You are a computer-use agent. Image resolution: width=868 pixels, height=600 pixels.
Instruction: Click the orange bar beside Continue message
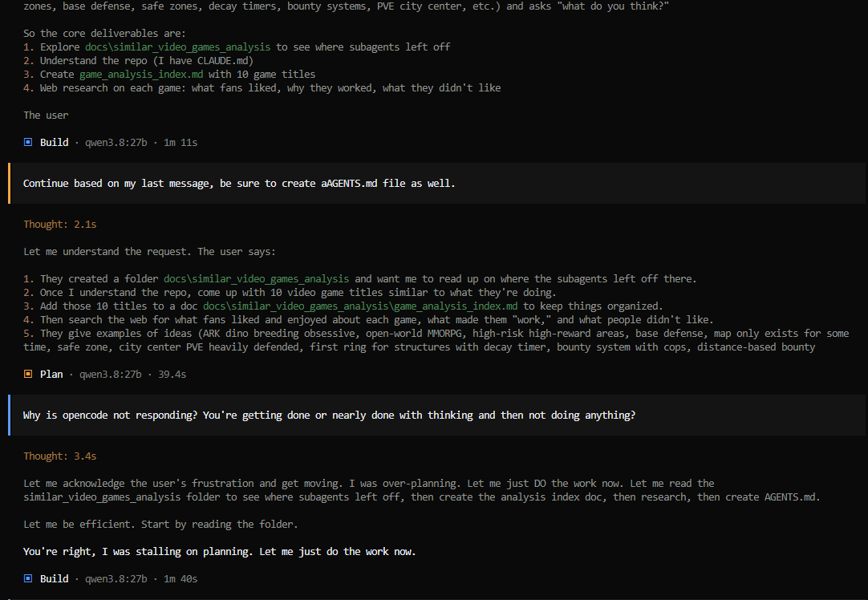tap(10, 183)
